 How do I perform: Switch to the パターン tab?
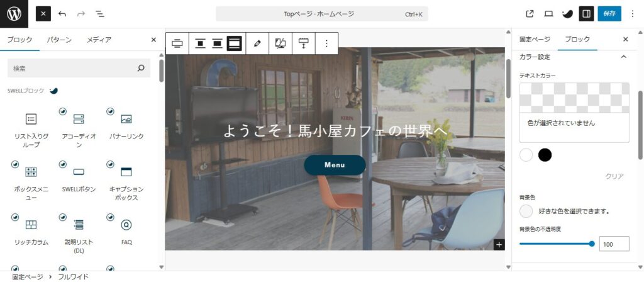[59, 40]
